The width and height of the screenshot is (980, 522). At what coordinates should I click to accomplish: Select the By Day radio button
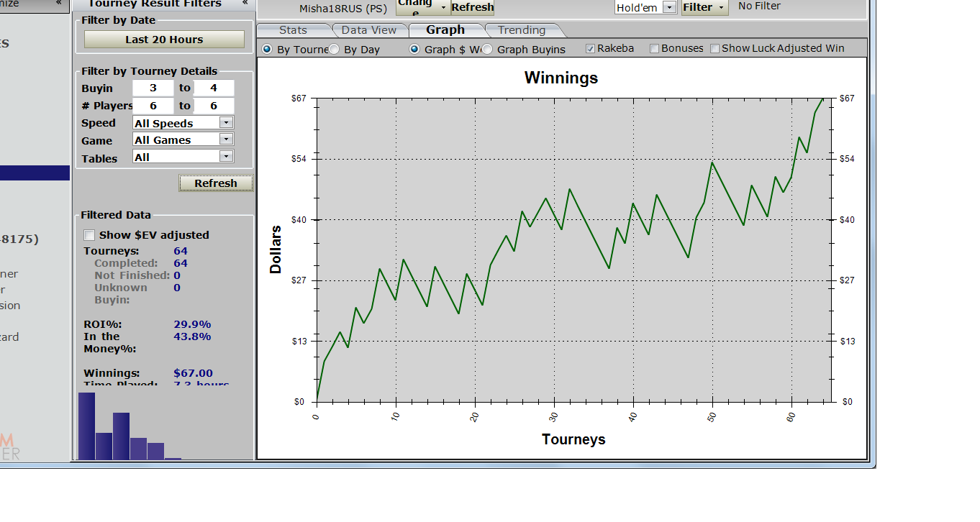(x=335, y=50)
